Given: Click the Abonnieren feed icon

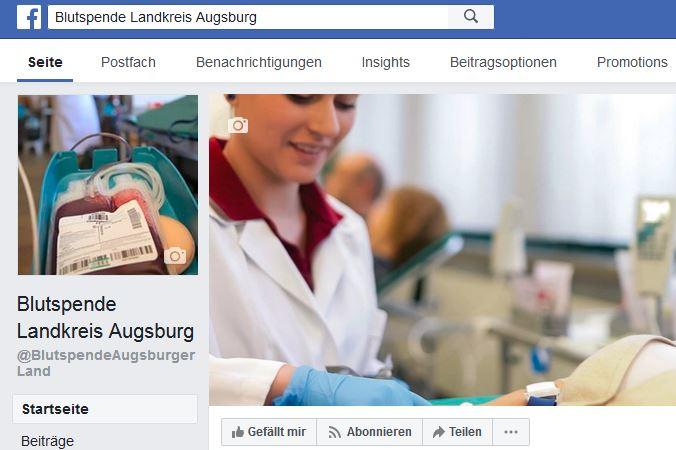Looking at the screenshot, I should pos(335,432).
